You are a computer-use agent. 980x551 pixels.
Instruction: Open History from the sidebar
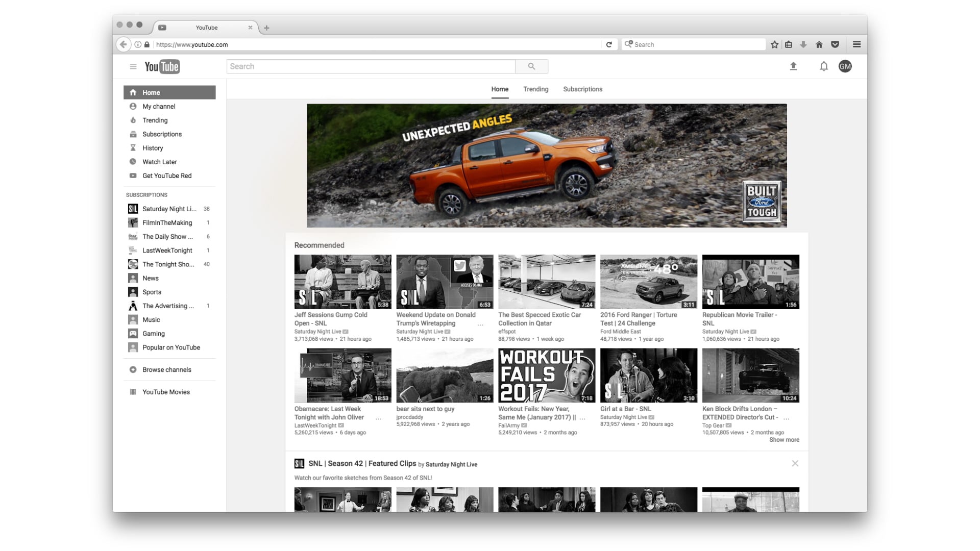click(x=153, y=148)
